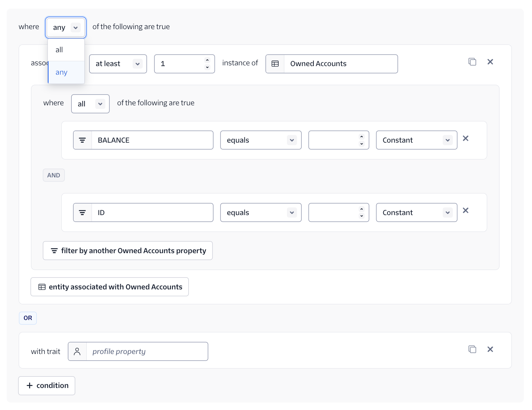532x410 pixels.
Task: Increment the instance count stepper
Action: (x=207, y=60)
